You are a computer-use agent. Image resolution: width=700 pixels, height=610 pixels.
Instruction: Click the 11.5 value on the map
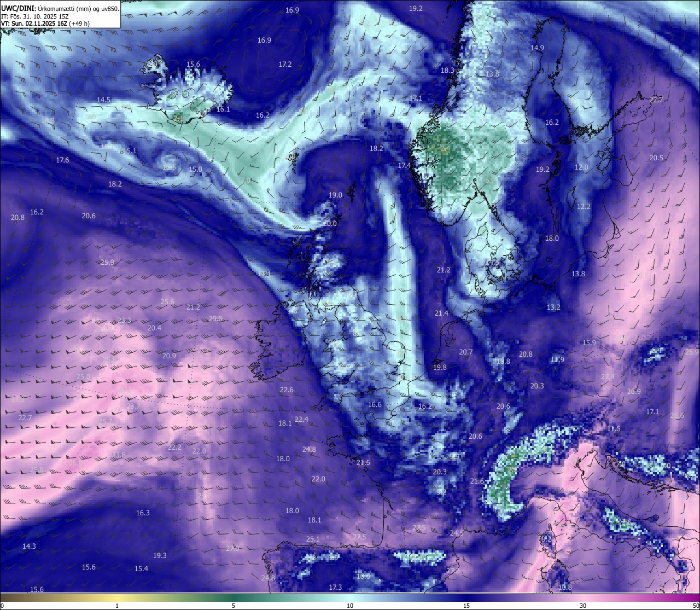(x=614, y=428)
